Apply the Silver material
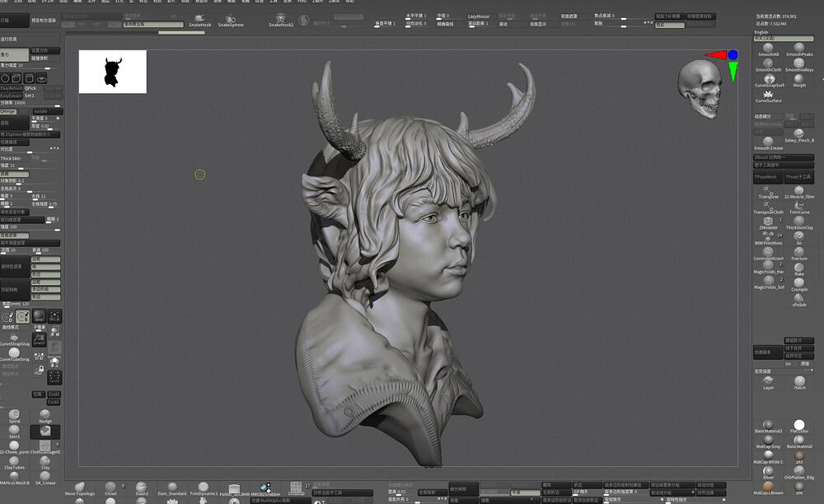 pyautogui.click(x=768, y=473)
